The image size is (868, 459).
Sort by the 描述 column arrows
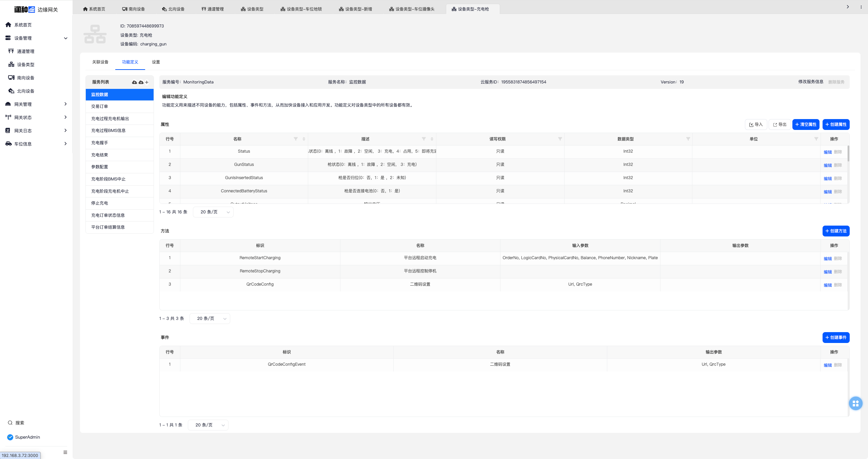pos(432,139)
